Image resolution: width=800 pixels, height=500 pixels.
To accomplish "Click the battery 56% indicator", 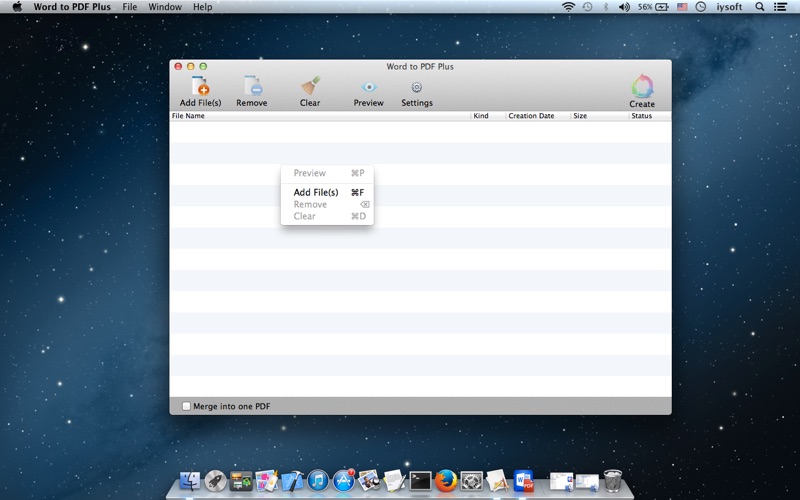I will [653, 7].
